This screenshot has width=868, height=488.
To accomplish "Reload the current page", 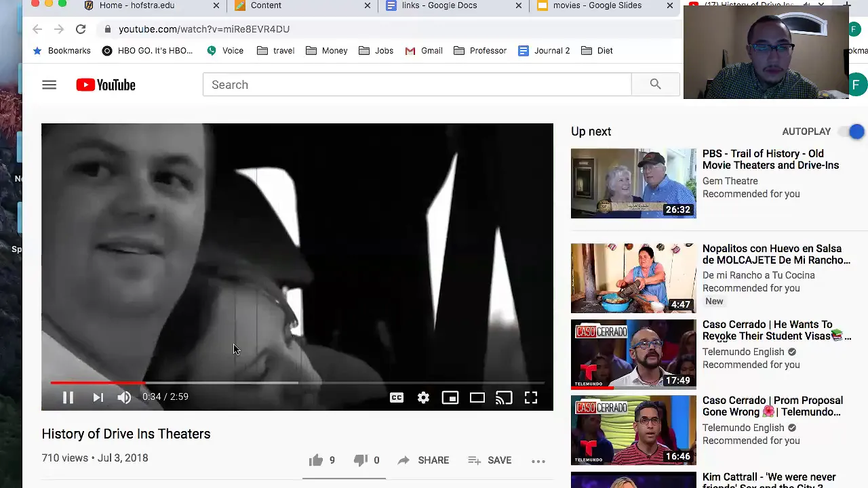I will pos(81,29).
